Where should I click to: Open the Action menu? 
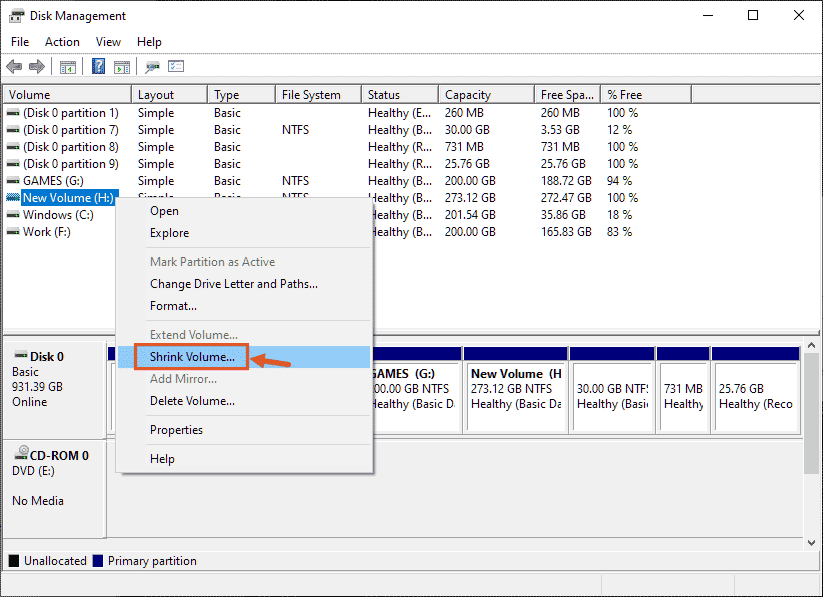(x=62, y=42)
